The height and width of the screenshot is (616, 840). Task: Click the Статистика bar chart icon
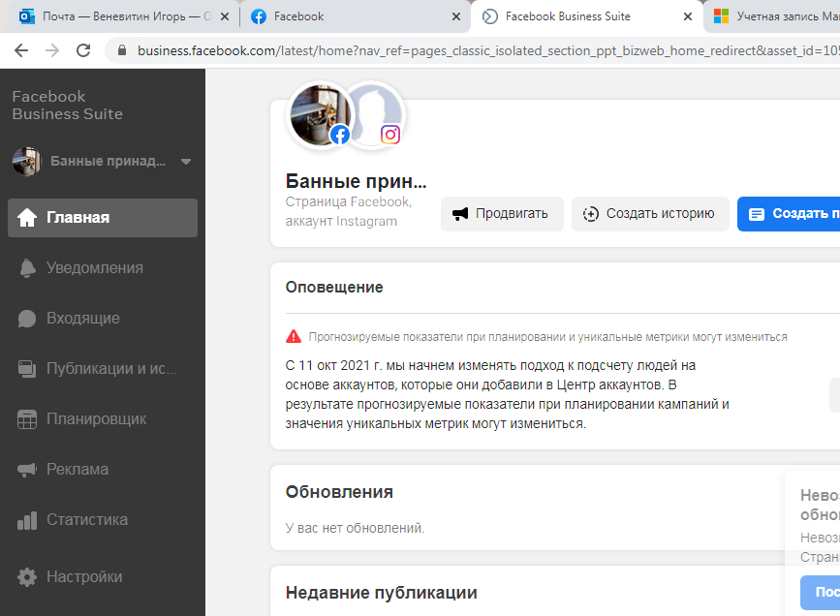pyautogui.click(x=27, y=519)
